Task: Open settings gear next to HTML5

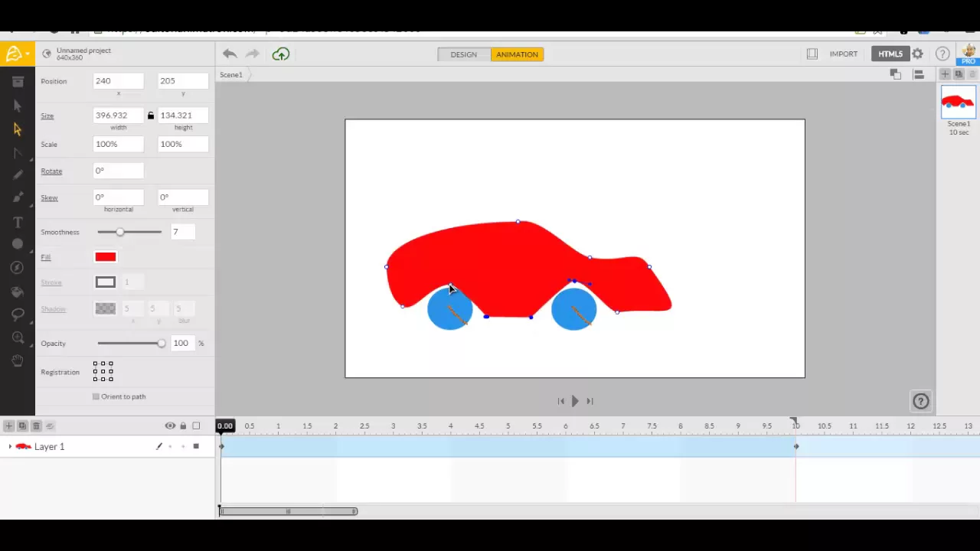Action: [917, 54]
